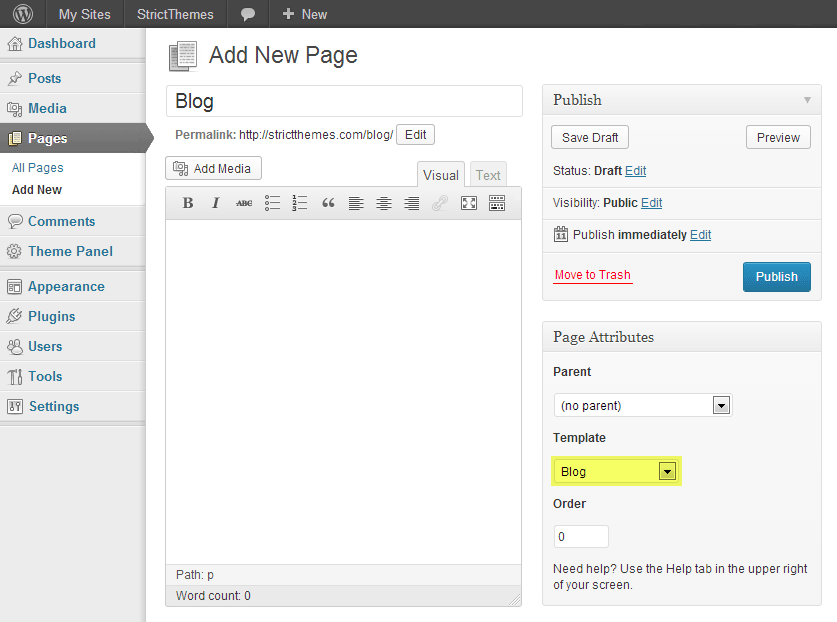The image size is (837, 622).
Task: Apply bold formatting in editor toolbar
Action: (188, 203)
